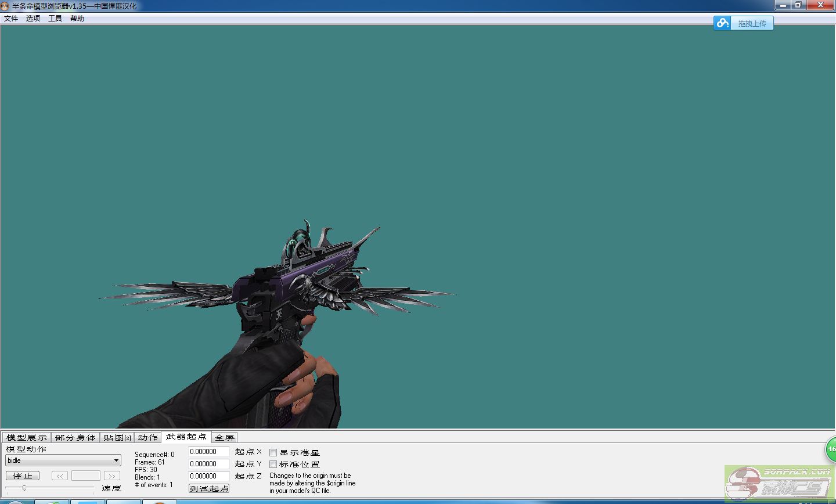This screenshot has height=504, width=836.
Task: Open the 工具 menu
Action: click(55, 19)
